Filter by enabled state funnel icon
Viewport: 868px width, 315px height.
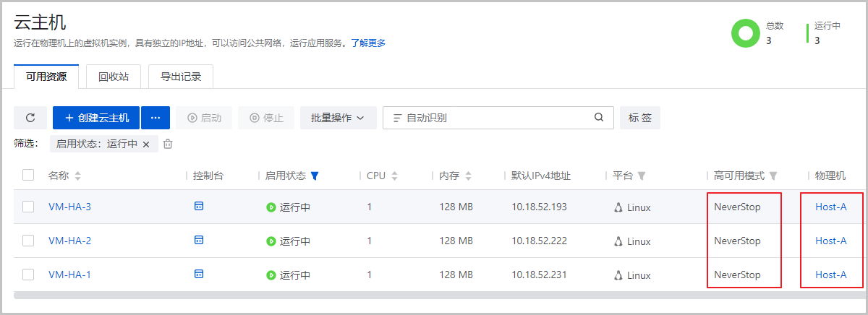point(315,176)
